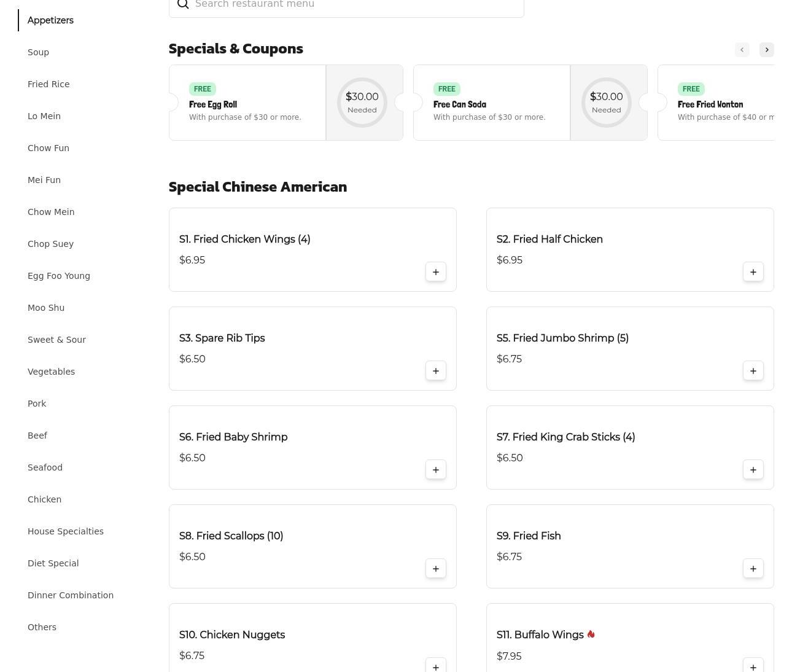Add S3. Spare Rib Tips with plus button
The height and width of the screenshot is (672, 792).
click(435, 371)
